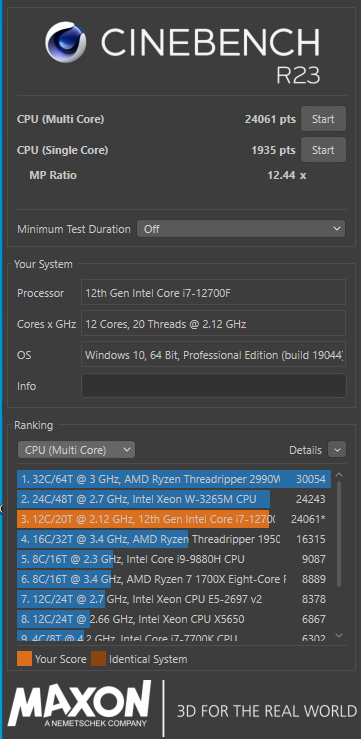
Task: Click inside the Info input field
Action: [214, 386]
